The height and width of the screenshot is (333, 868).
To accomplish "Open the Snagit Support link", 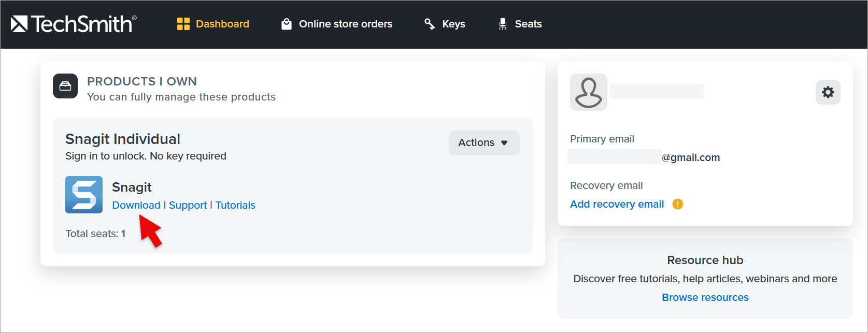I will (x=188, y=205).
